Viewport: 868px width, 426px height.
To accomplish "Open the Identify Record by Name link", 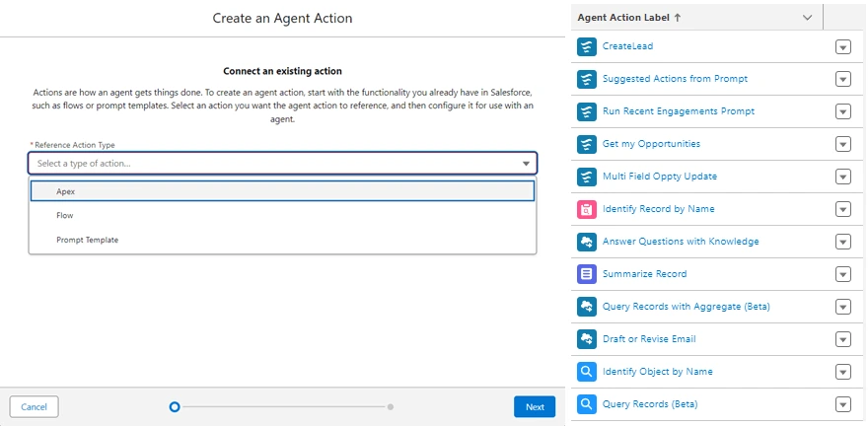I will click(658, 209).
